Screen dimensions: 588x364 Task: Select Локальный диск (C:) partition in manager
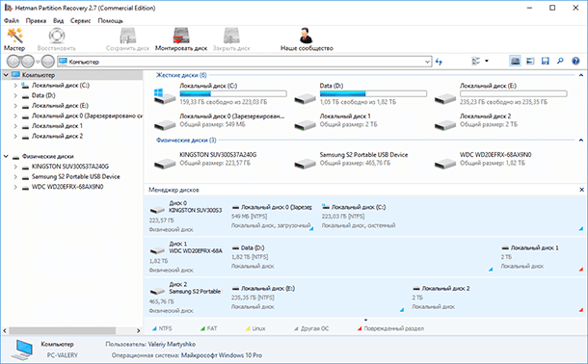(x=452, y=217)
